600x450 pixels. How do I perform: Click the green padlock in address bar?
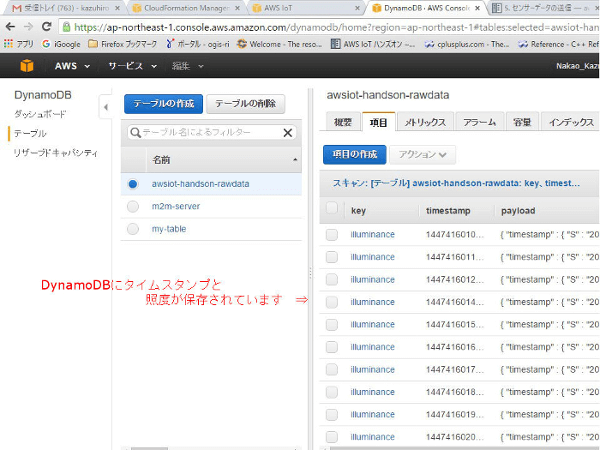pos(67,27)
